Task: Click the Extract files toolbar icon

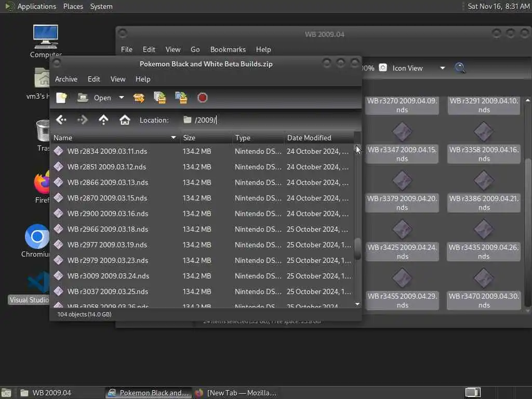Action: pyautogui.click(x=139, y=98)
